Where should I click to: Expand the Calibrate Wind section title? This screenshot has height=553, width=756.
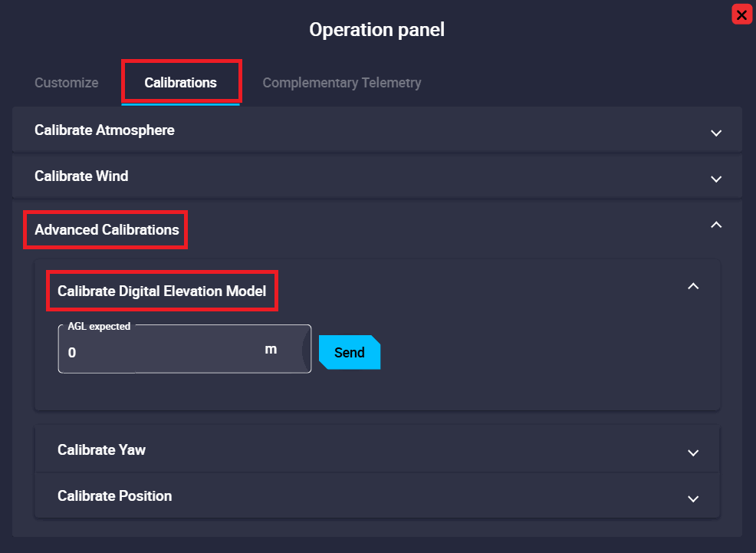pos(81,176)
